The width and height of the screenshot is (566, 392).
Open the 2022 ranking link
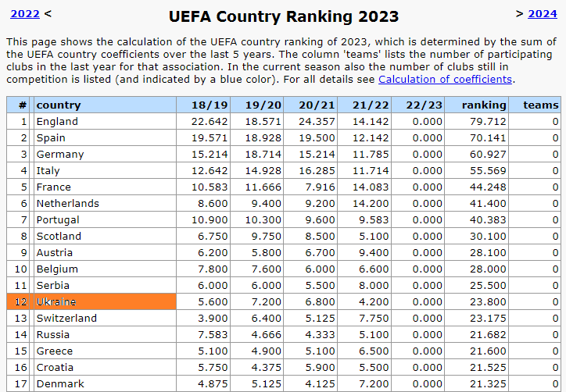24,13
